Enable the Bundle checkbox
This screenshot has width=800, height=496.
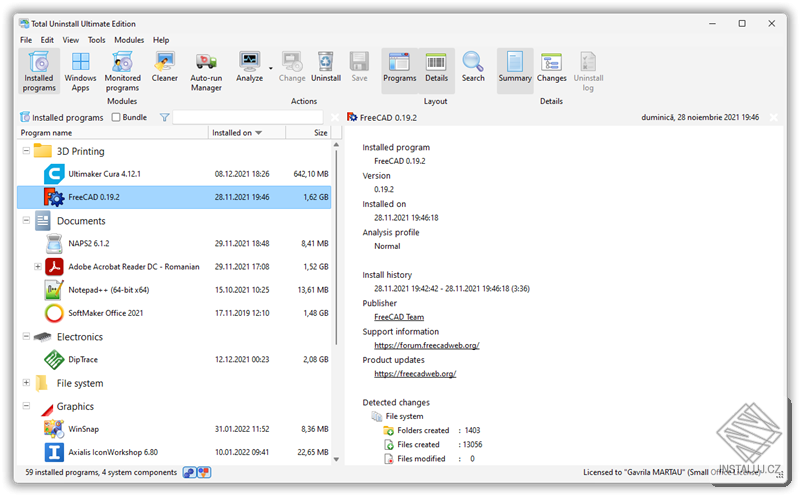(116, 117)
